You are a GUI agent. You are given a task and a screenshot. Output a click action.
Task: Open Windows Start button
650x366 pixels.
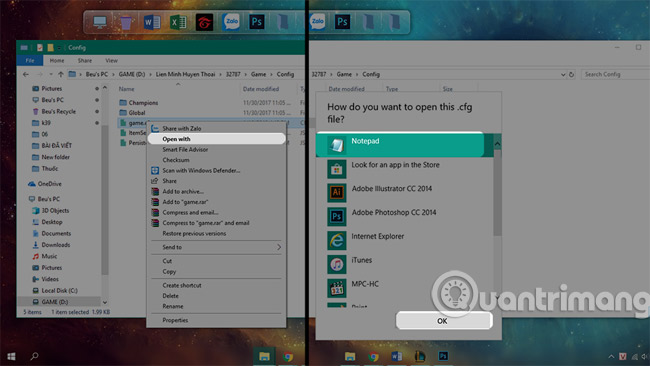(11, 356)
